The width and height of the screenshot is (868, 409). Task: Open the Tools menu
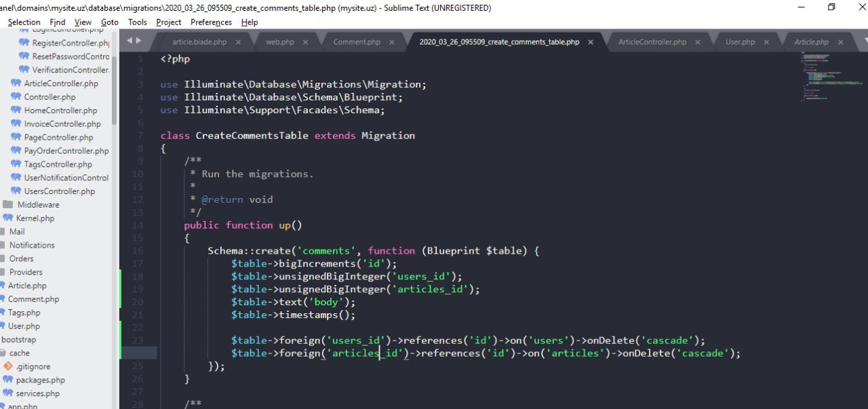pyautogui.click(x=137, y=22)
